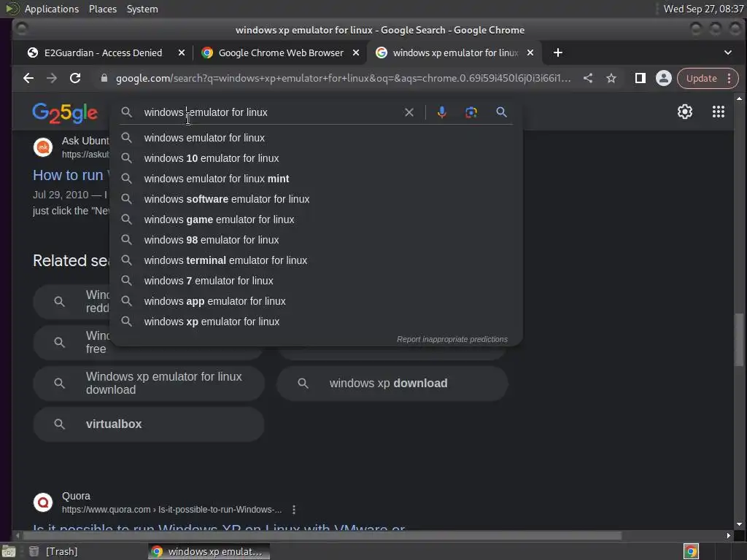Expand the tab search dropdown arrow
The image size is (747, 560).
click(727, 52)
